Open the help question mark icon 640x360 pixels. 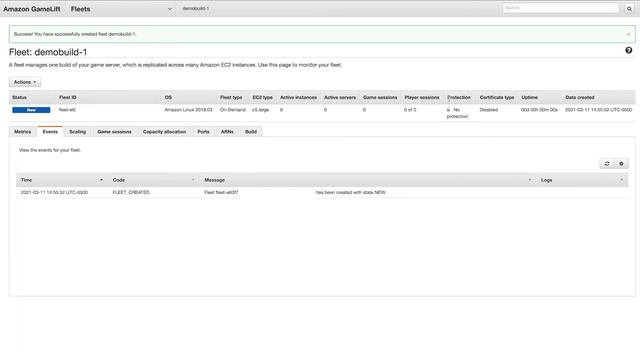[629, 50]
